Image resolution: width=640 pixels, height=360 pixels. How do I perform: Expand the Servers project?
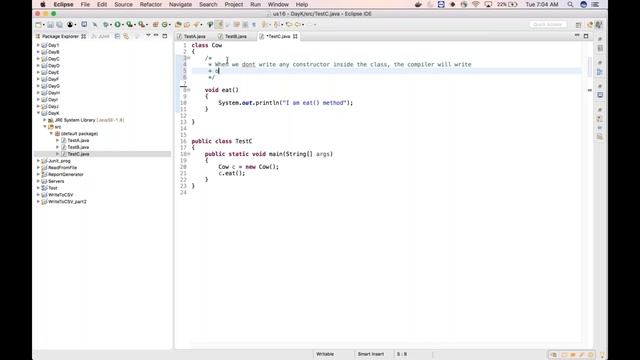pos(38,181)
